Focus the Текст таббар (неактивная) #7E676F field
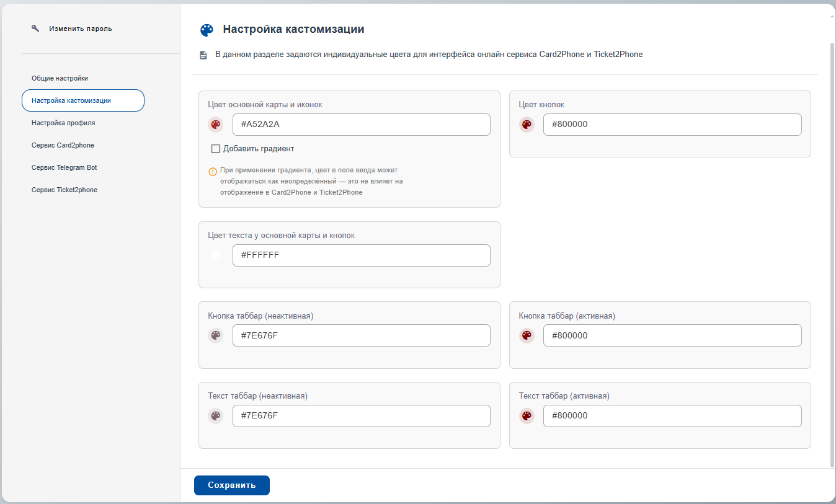 point(362,416)
